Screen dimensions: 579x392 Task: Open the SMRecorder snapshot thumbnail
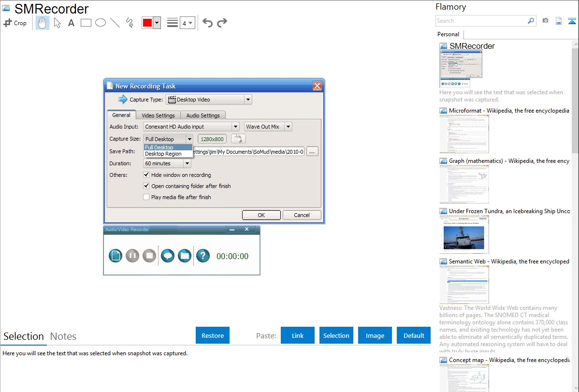tap(461, 68)
